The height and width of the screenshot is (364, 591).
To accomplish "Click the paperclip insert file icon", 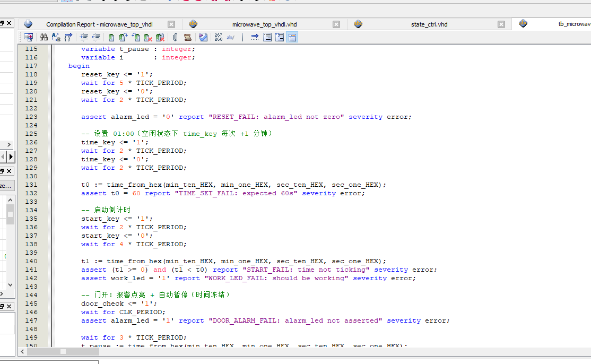I will tap(175, 37).
